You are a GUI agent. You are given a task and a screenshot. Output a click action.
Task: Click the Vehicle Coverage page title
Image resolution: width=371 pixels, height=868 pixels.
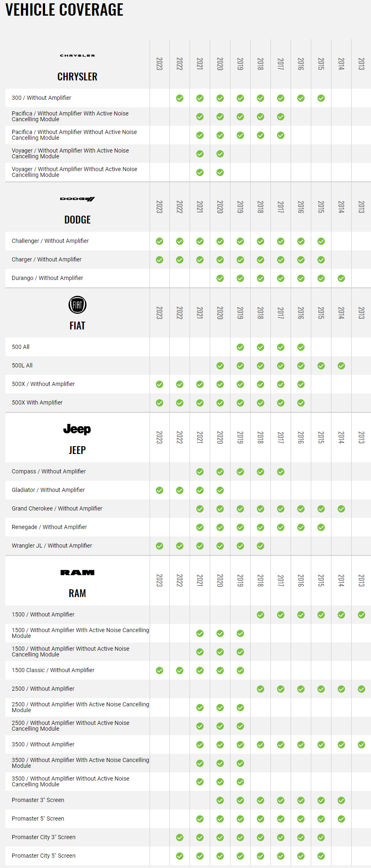click(x=64, y=9)
